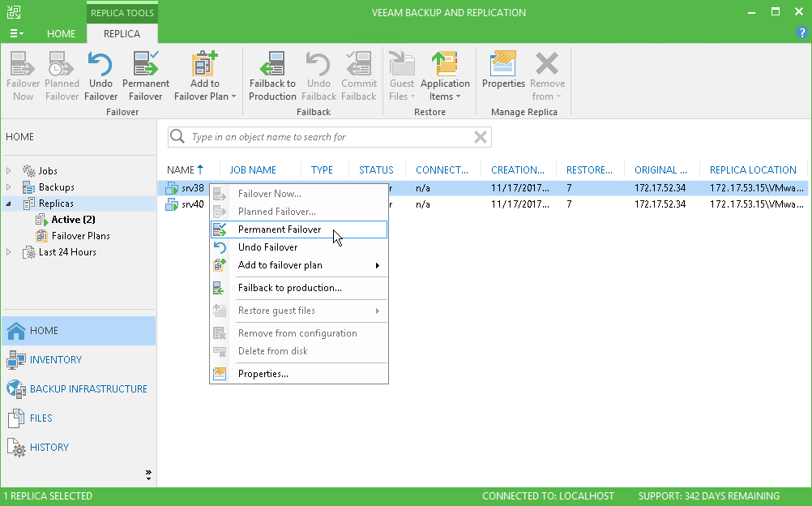Screen dimensions: 812x506
Task: Open Add to failover plan submenu
Action: (299, 265)
